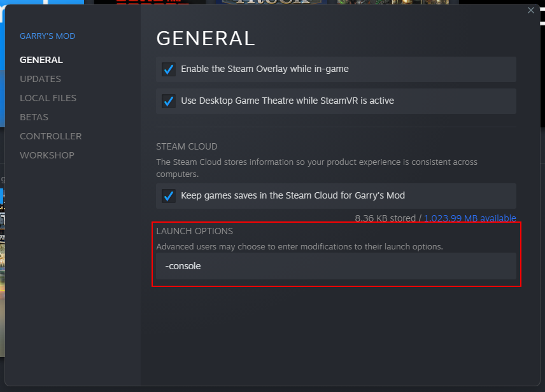Image resolution: width=545 pixels, height=392 pixels.
Task: Close the Garry's Mod properties dialog
Action: pyautogui.click(x=531, y=10)
